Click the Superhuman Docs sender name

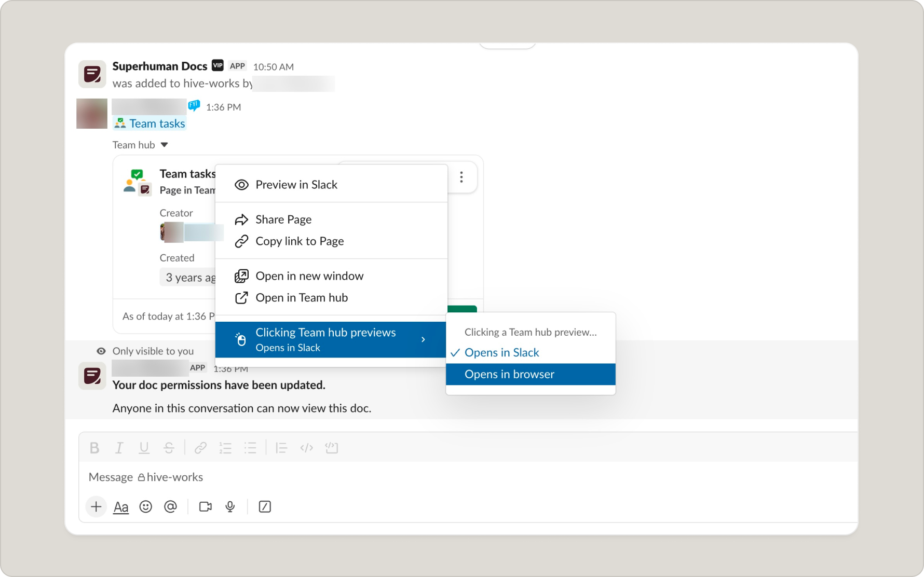[160, 66]
